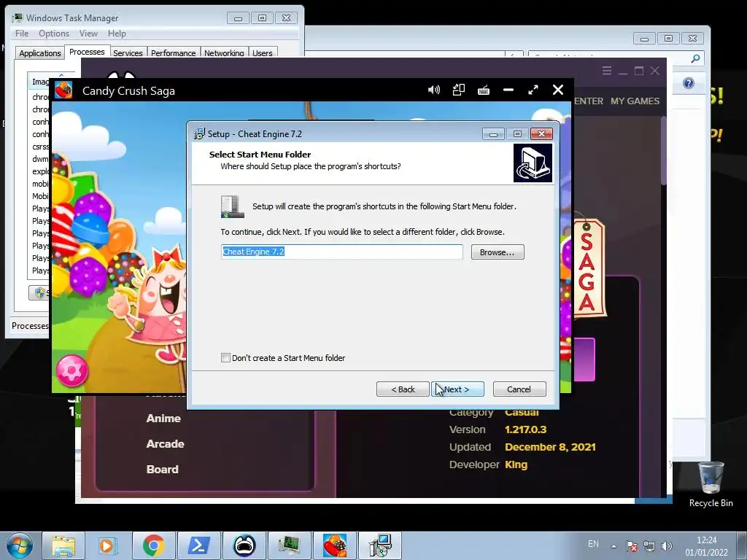The height and width of the screenshot is (560, 747).
Task: Click the Start Menu folder name field
Action: [x=341, y=252]
